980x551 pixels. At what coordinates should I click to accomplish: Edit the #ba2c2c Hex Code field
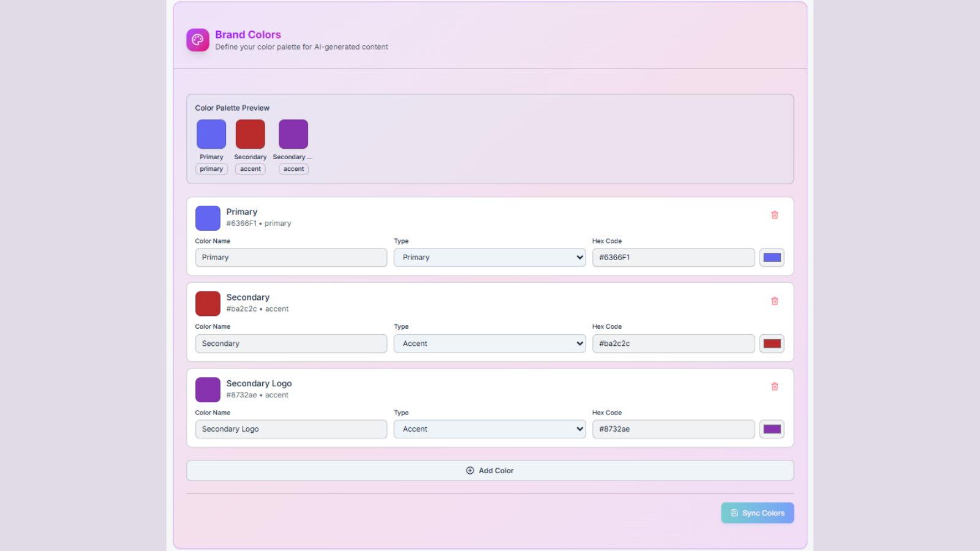673,343
